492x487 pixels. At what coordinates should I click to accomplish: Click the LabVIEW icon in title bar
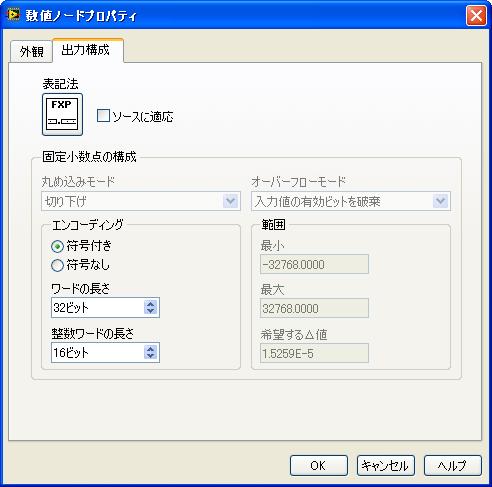(14, 15)
